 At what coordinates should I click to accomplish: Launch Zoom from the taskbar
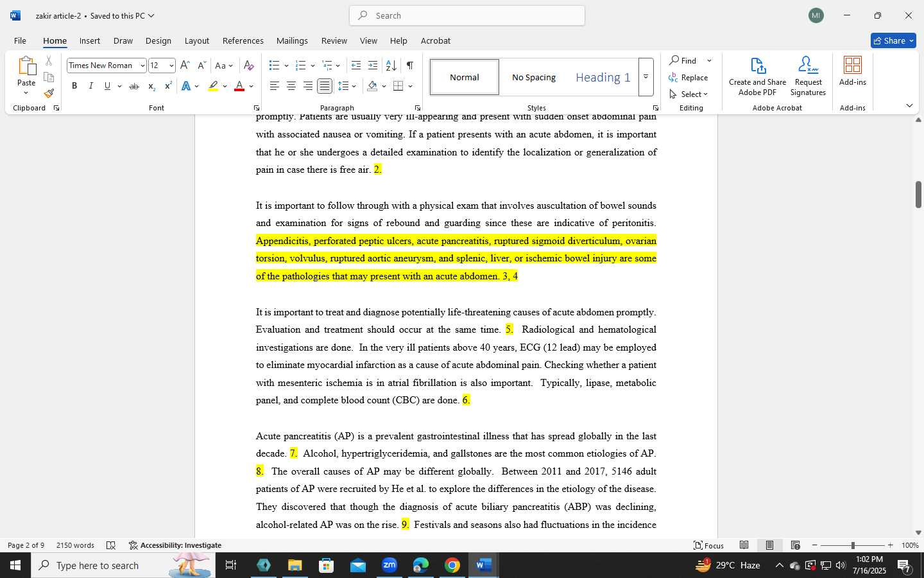(x=389, y=565)
